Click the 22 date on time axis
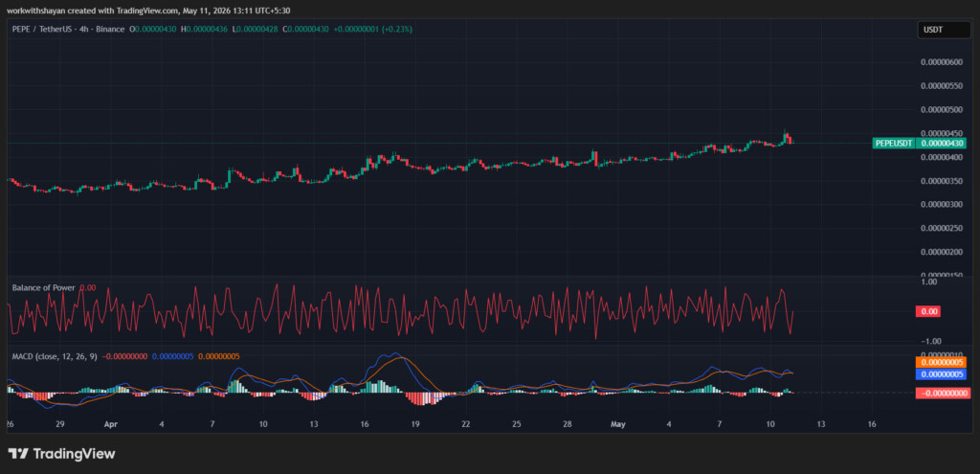The width and height of the screenshot is (980, 474). (x=466, y=424)
